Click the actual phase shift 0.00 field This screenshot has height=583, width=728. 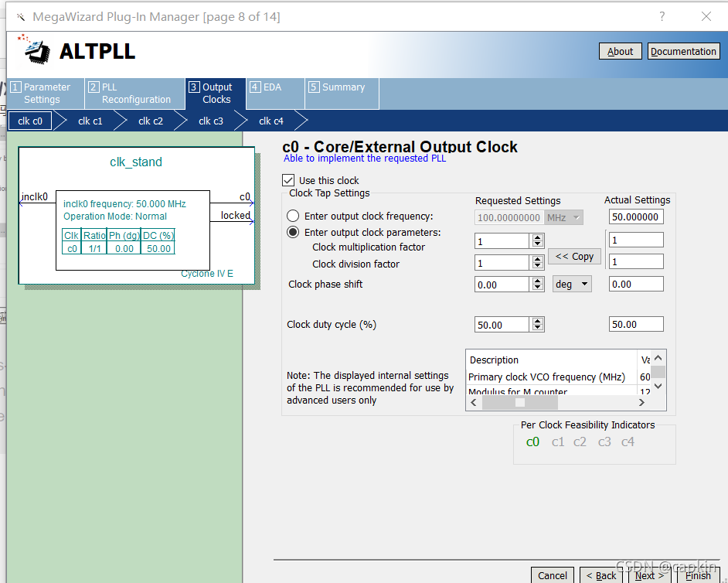(636, 284)
